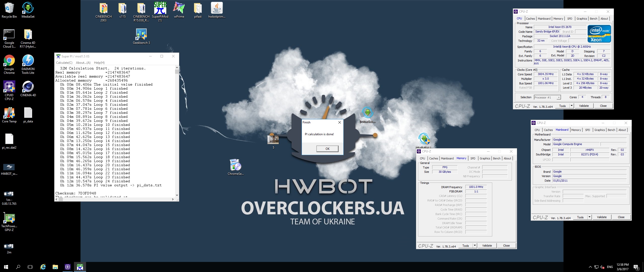The image size is (644, 272).
Task: Click the muted volume icon in tray
Action: click(602, 267)
